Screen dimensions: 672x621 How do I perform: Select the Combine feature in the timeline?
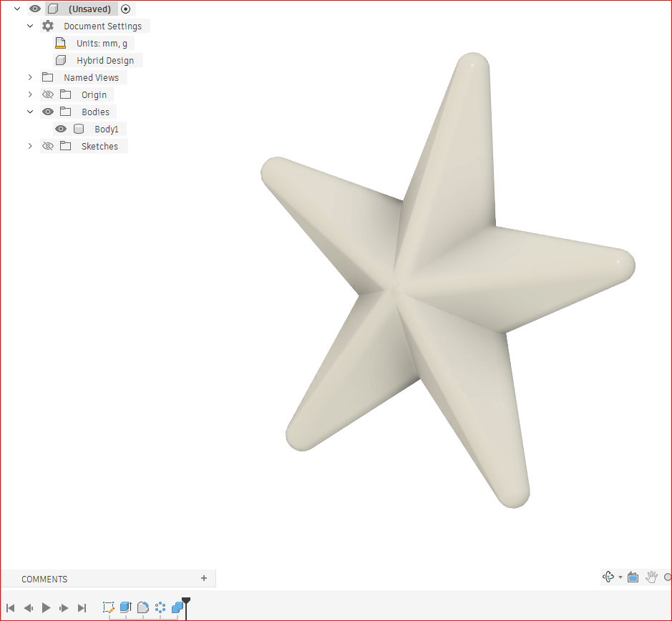[177, 607]
